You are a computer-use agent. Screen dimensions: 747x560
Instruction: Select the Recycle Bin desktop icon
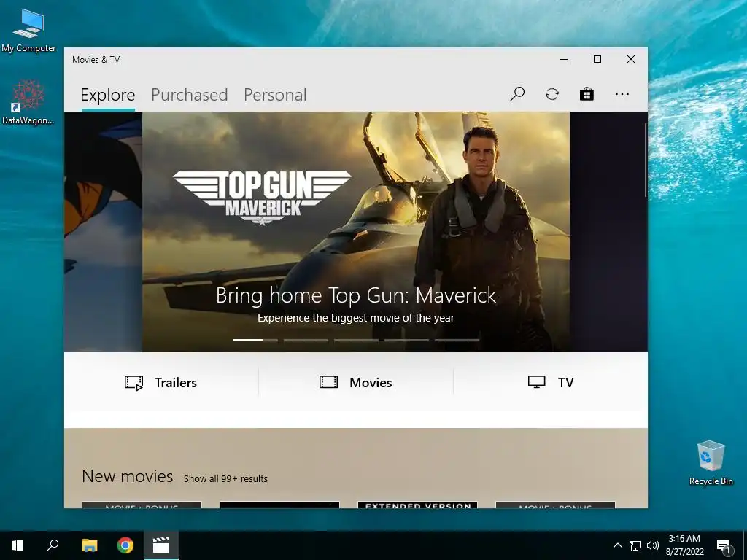711,463
